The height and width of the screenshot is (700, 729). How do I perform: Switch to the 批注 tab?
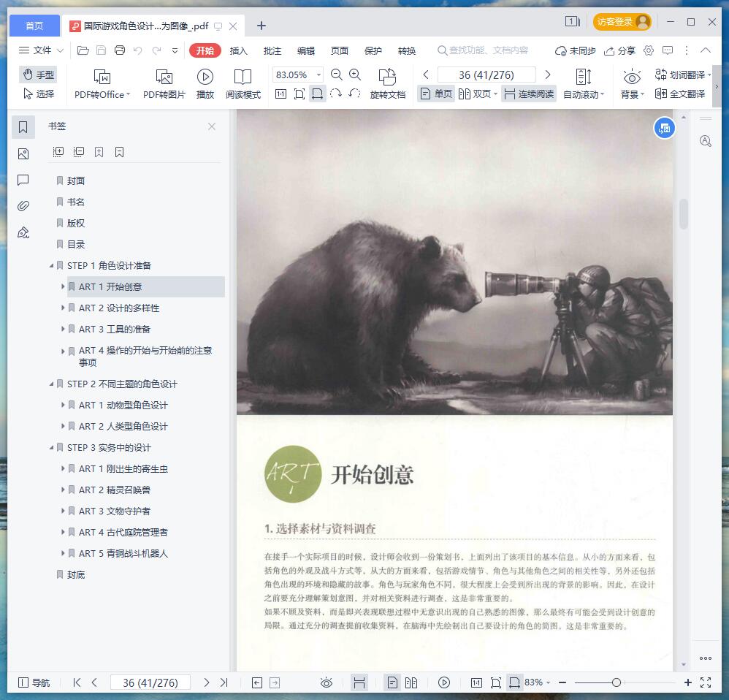click(272, 50)
